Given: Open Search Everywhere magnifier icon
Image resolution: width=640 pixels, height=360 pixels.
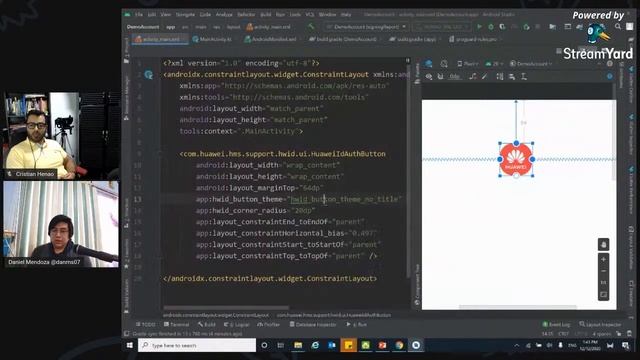Looking at the screenshot, I should (x=618, y=27).
